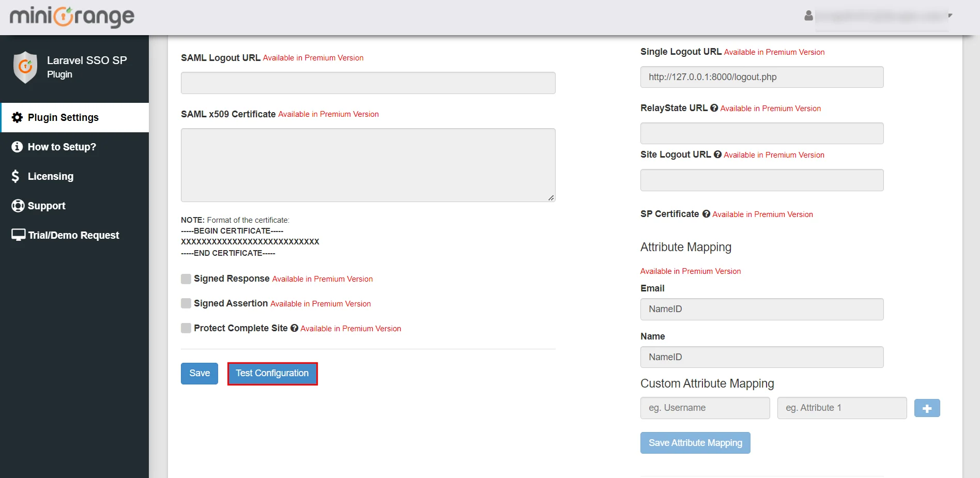Open Trial/Demo Request menu item
This screenshot has height=478, width=980.
(74, 235)
